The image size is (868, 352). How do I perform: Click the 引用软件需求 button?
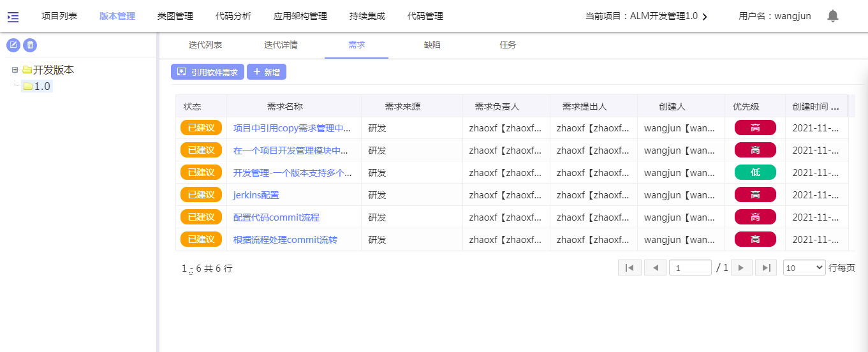click(207, 72)
